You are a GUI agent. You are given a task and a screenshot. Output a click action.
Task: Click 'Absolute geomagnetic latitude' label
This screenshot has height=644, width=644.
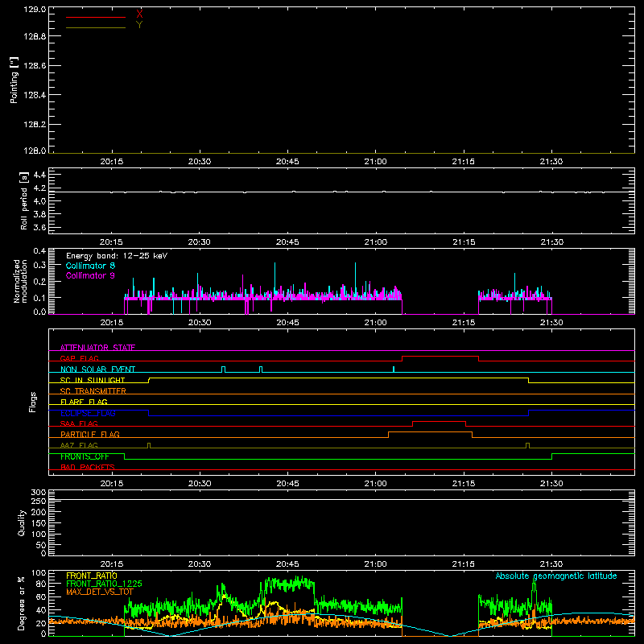[x=556, y=576]
